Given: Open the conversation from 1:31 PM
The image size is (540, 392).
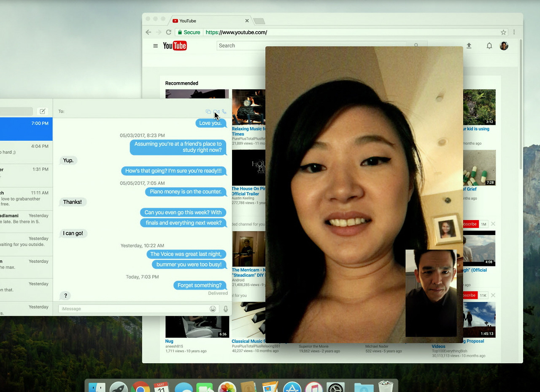Looking at the screenshot, I should click(26, 175).
